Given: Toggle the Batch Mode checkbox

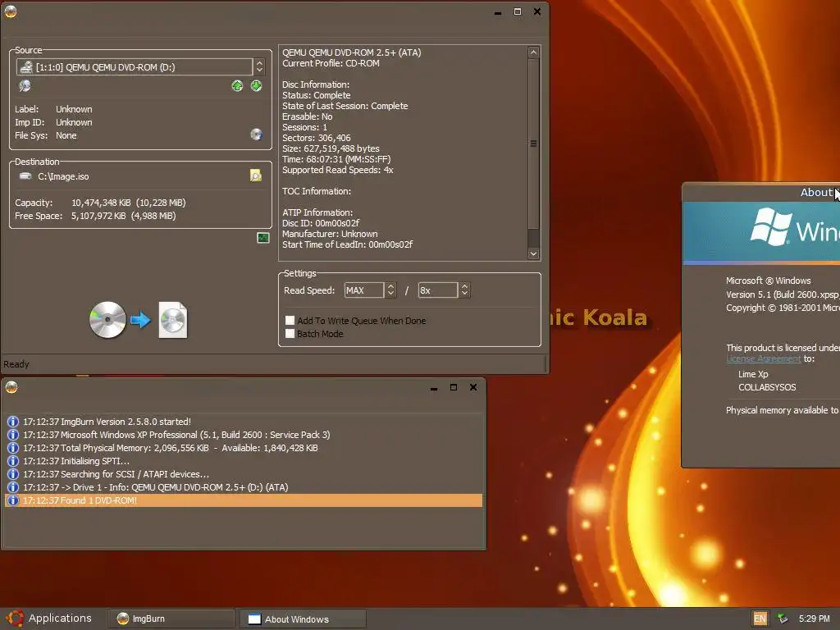Looking at the screenshot, I should [290, 334].
